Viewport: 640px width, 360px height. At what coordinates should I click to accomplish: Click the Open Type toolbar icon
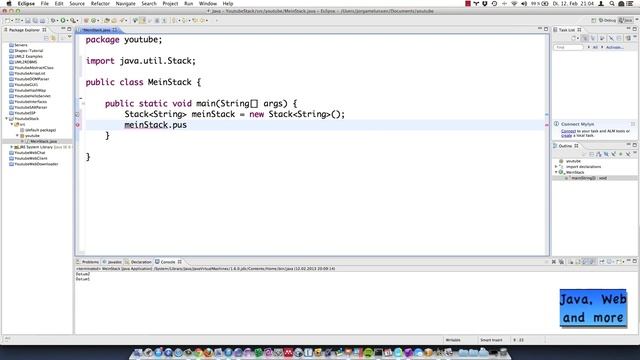107,20
